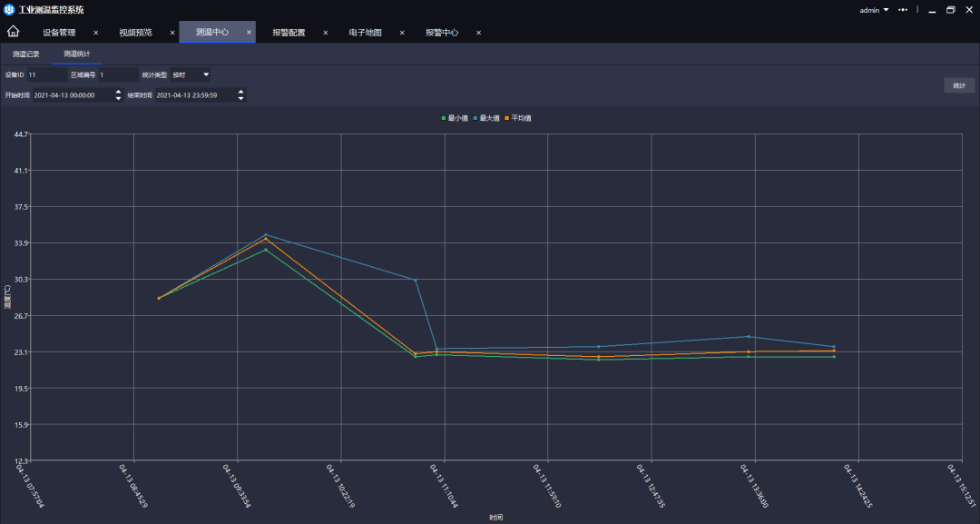Screen dimensions: 980x524
Task: Click the x-axis label 04-13 11:10:44
Action: pos(443,486)
